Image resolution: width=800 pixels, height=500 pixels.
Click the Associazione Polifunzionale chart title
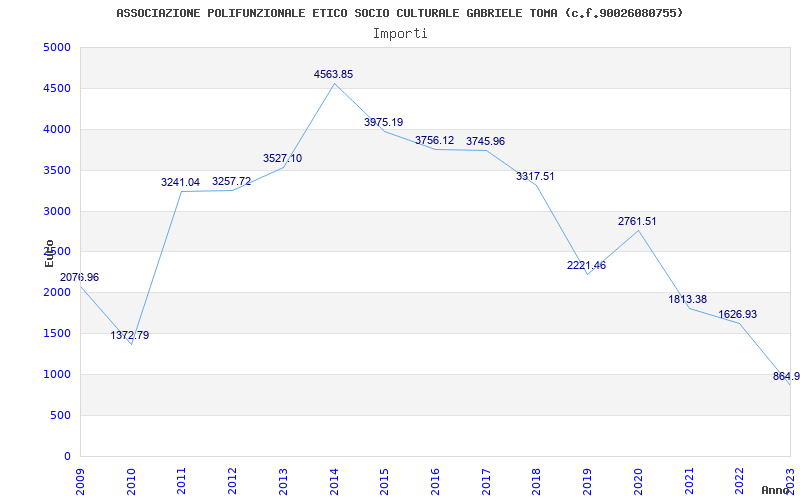point(400,13)
